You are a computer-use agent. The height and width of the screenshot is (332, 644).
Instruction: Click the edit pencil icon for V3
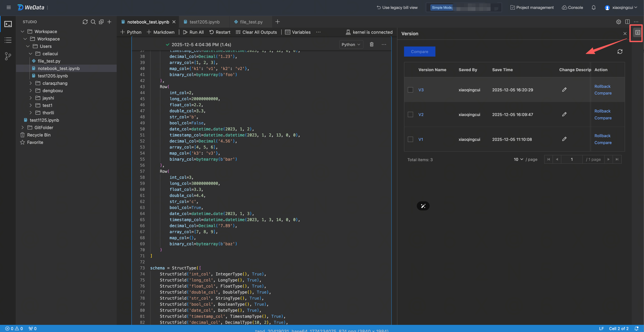564,90
